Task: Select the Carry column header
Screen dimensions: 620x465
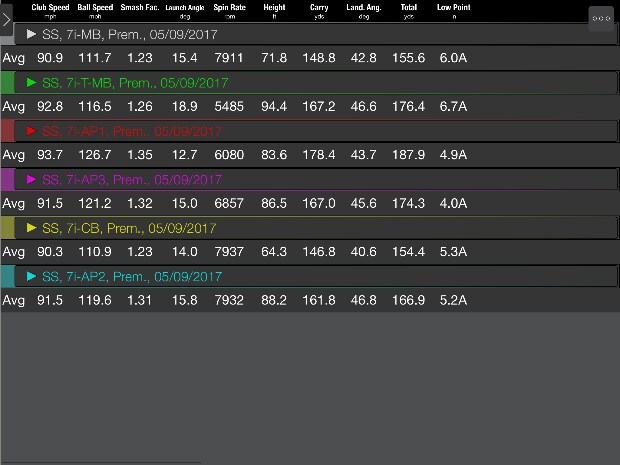Action: (x=319, y=11)
